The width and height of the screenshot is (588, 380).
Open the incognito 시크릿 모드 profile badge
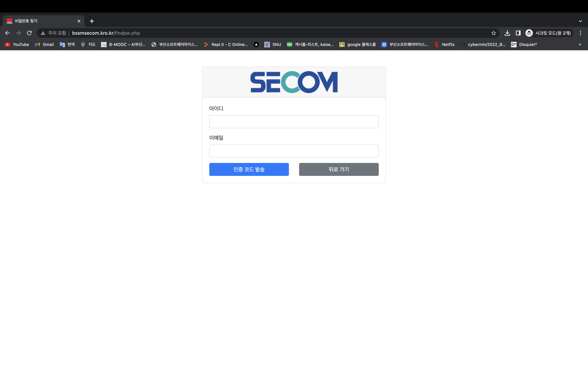(x=549, y=33)
